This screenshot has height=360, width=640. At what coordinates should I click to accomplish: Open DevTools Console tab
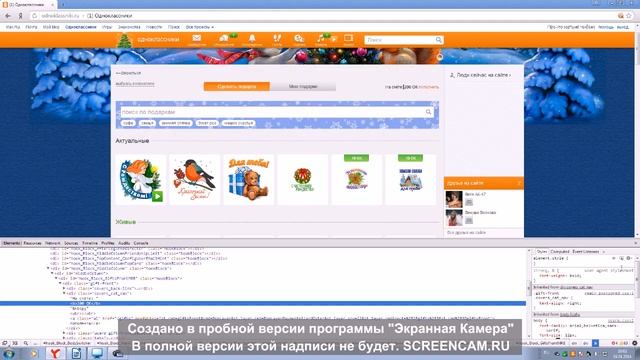click(x=141, y=243)
